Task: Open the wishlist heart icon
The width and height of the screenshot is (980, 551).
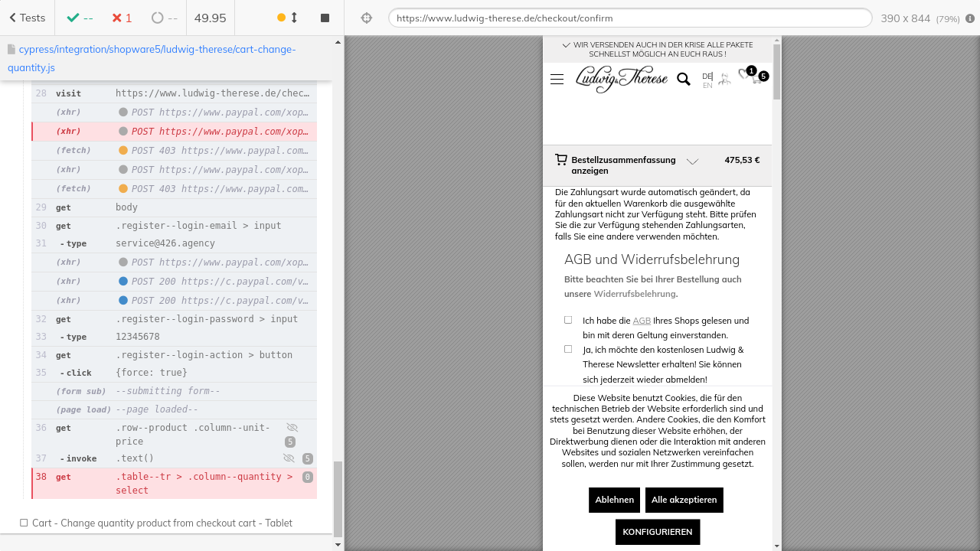Action: pos(743,74)
